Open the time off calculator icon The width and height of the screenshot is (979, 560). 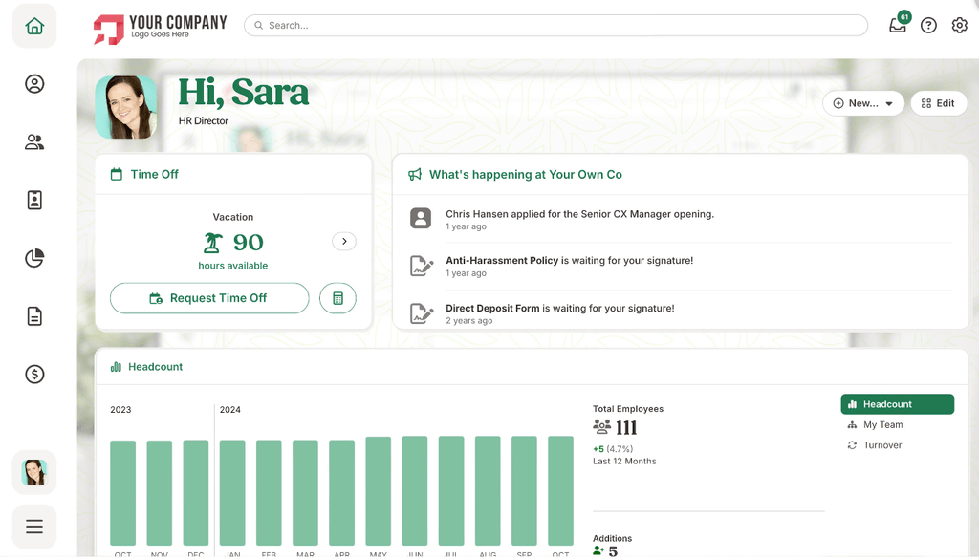pyautogui.click(x=337, y=298)
